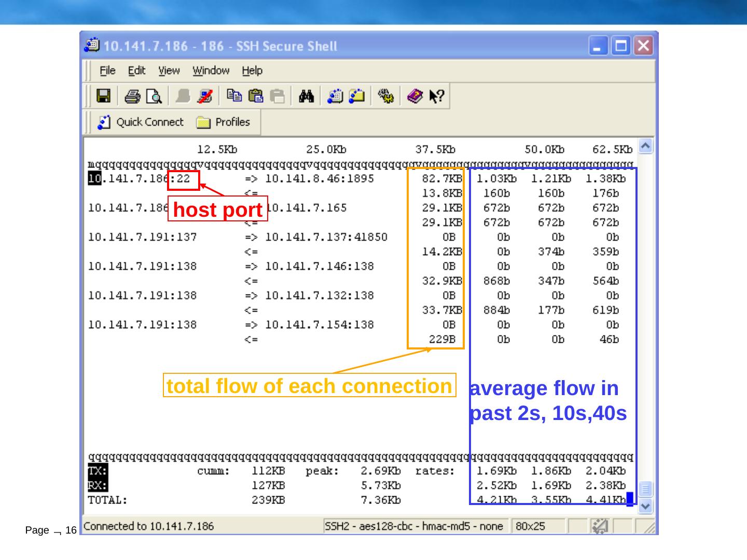Screen dimensions: 747x560
Task: Click the 'SSH2 - aes128-cbc - hmac-md5 - none' status
Action: click(414, 526)
